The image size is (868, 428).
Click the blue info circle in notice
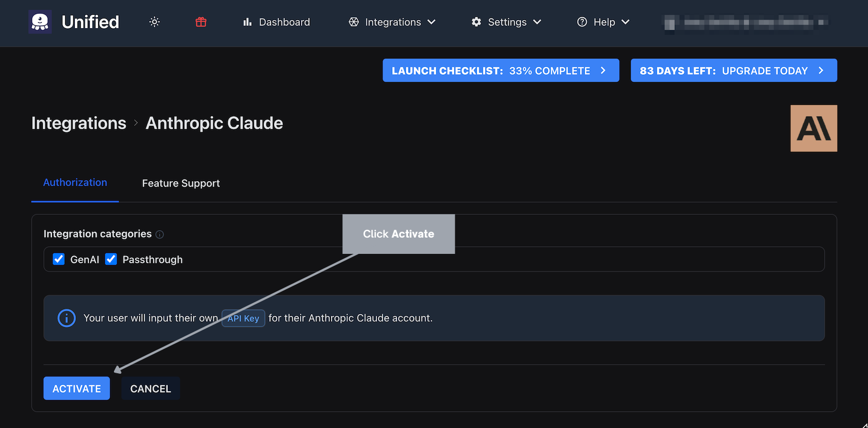67,318
